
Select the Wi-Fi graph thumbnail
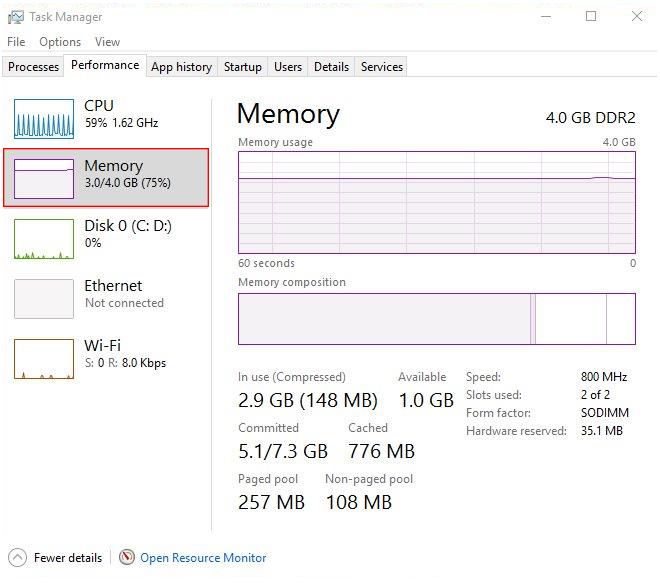[44, 358]
